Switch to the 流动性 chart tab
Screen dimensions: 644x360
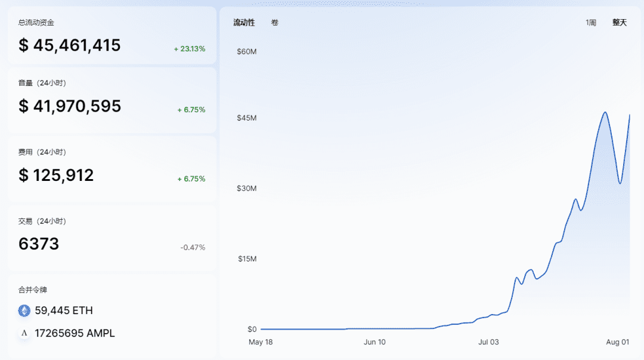pos(244,23)
